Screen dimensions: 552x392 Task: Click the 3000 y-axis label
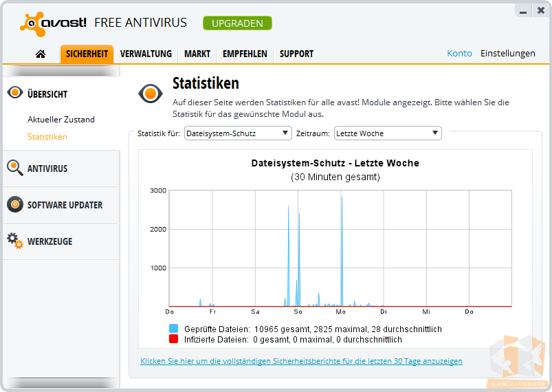click(x=158, y=190)
